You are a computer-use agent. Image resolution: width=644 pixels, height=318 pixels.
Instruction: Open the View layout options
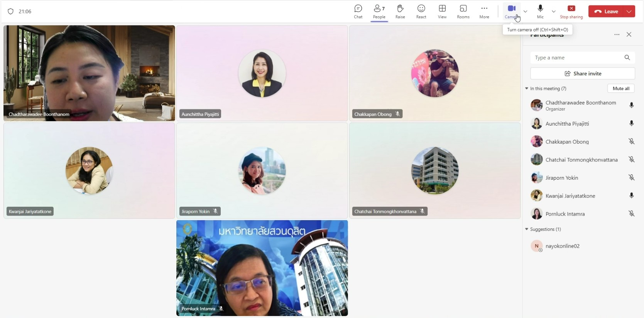coord(442,12)
